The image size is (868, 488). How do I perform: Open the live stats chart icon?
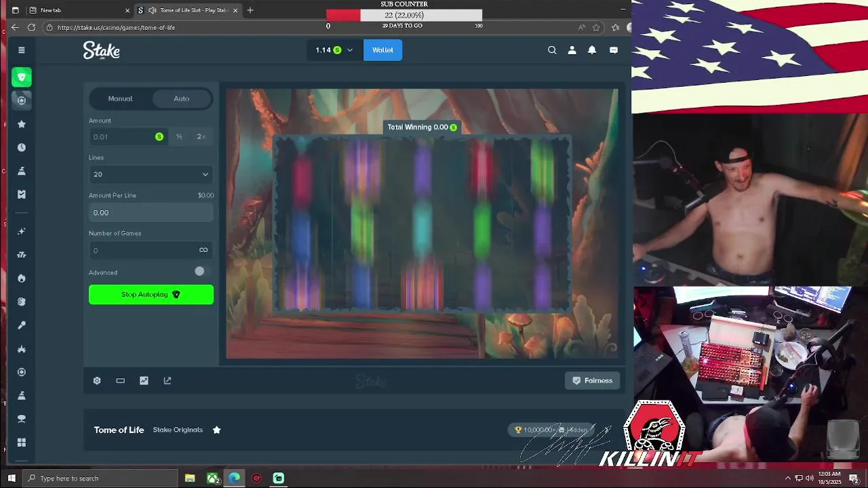(144, 381)
